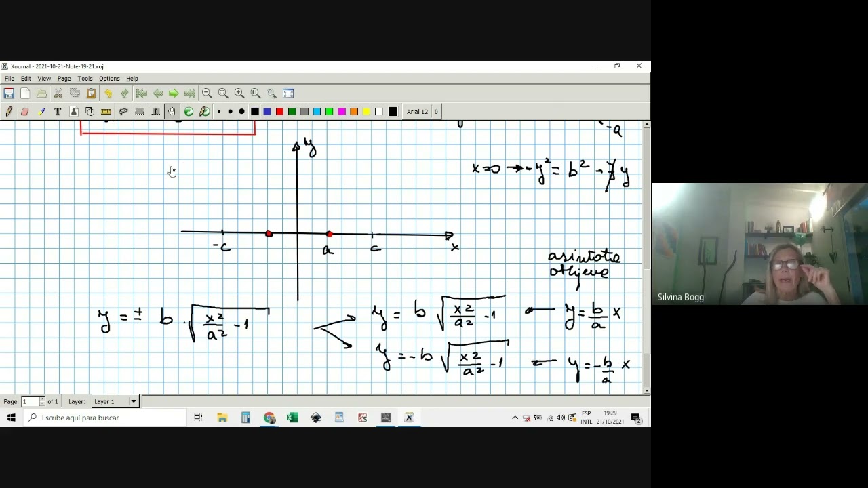Open the View menu
Screen dimensions: 868x488
click(44, 79)
